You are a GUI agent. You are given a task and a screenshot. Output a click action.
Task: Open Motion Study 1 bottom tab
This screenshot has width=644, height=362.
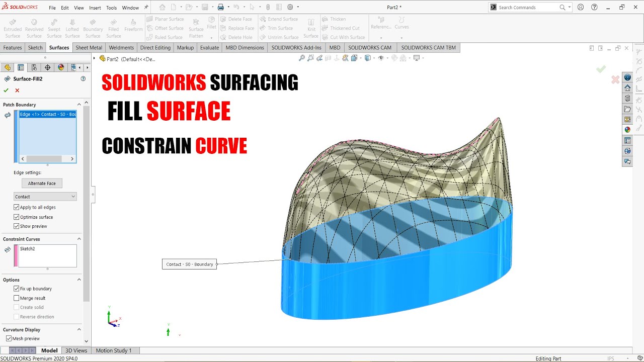(114, 350)
